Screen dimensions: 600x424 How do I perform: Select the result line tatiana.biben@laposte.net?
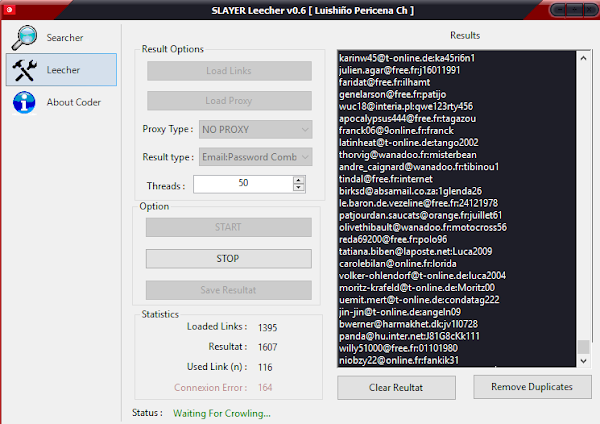[x=416, y=251]
